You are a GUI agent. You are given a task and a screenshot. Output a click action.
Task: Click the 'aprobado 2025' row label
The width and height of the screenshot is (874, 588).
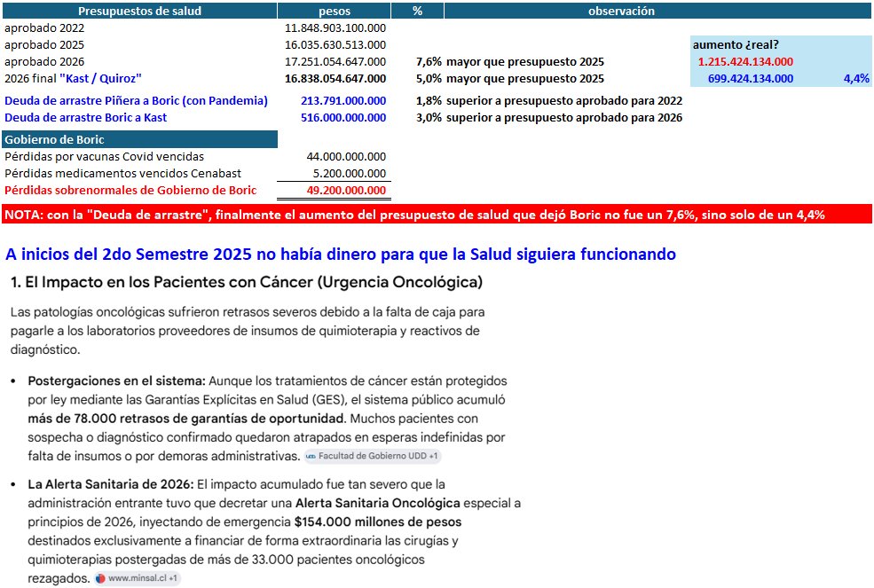pos(44,44)
